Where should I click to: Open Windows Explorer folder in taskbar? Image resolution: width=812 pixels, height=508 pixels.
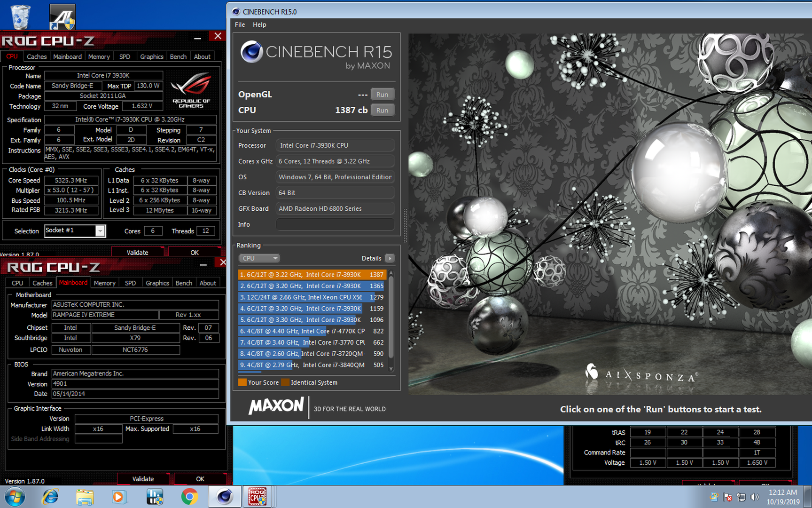85,497
